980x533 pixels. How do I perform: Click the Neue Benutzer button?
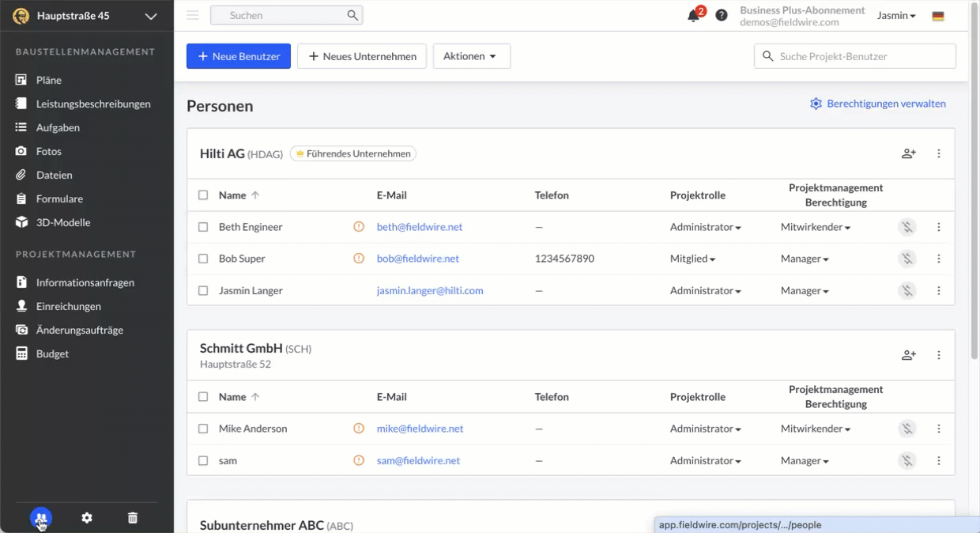[x=239, y=56]
